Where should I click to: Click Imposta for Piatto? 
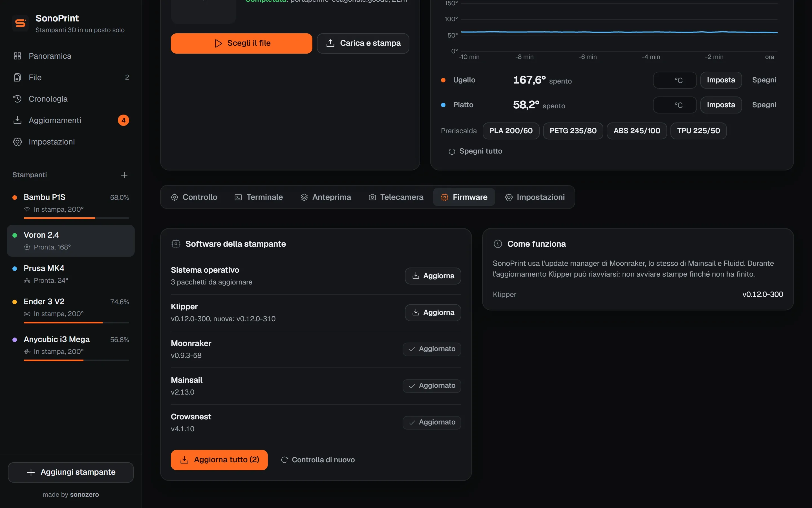[721, 105]
